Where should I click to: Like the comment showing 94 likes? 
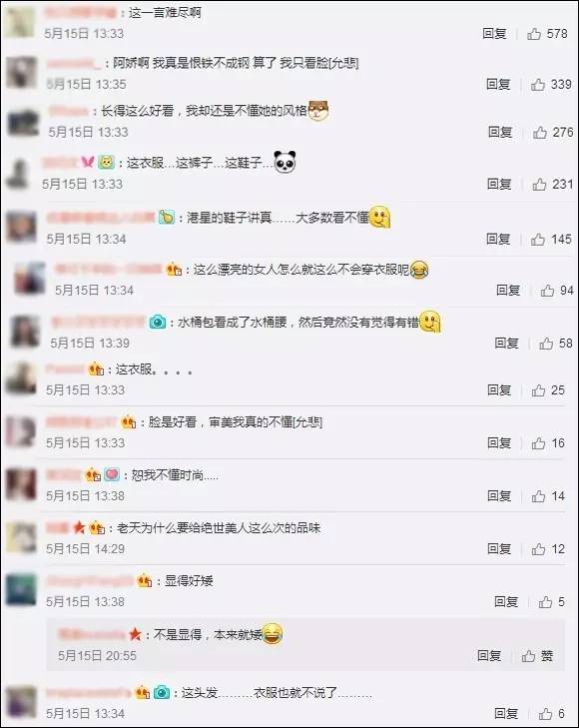557,291
